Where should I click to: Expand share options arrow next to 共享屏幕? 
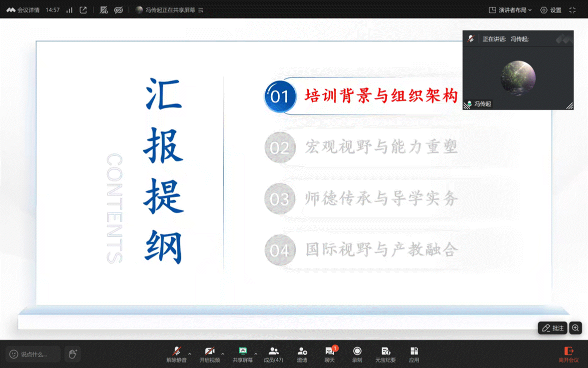point(256,353)
